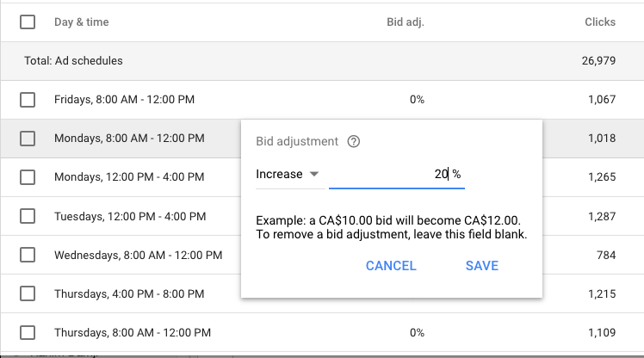Select the Mondays, 12:00 PM - 4:00 PM label

click(129, 177)
